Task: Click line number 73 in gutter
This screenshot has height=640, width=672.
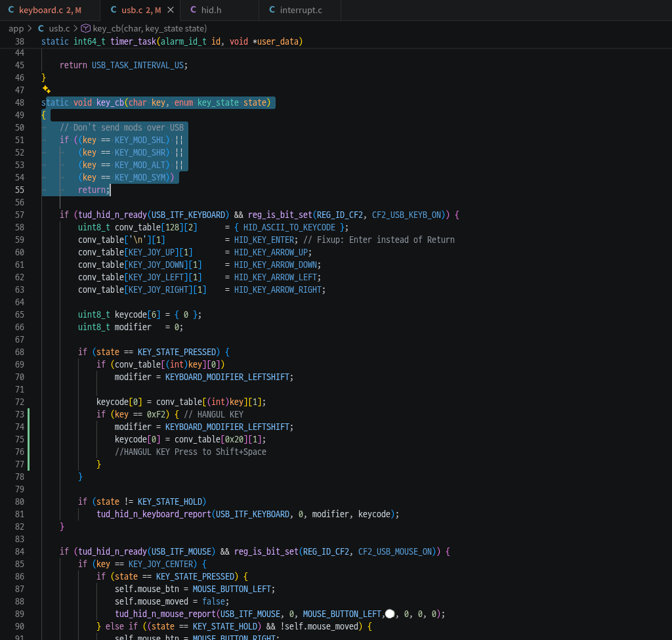Action: pos(20,414)
